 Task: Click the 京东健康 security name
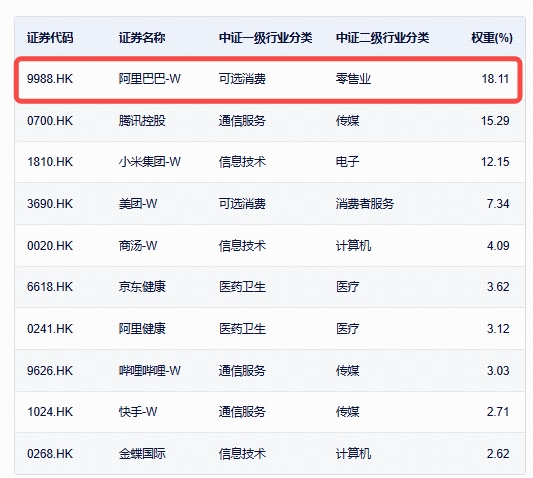(142, 287)
